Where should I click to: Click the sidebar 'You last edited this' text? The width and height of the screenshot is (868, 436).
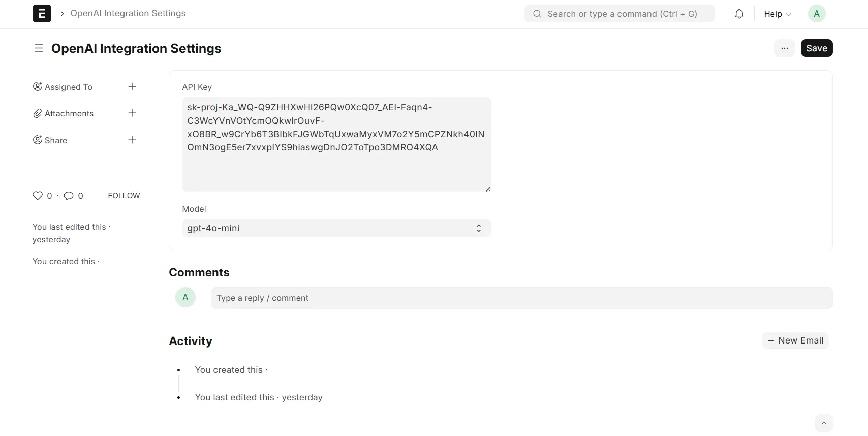tap(71, 233)
